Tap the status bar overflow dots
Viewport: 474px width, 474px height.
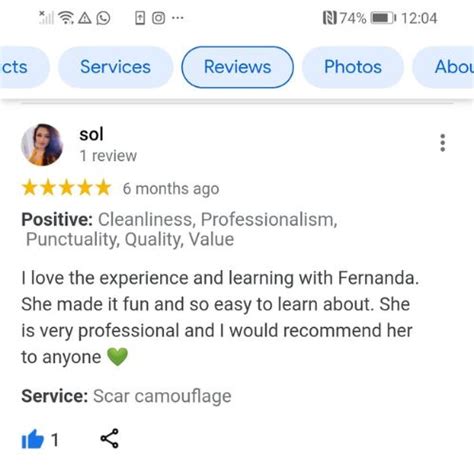[x=178, y=18]
